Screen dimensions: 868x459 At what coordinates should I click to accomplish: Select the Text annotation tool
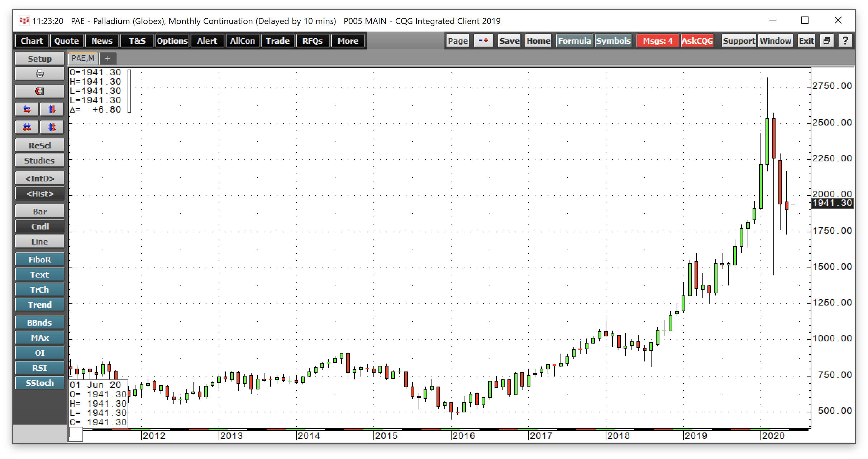(39, 274)
